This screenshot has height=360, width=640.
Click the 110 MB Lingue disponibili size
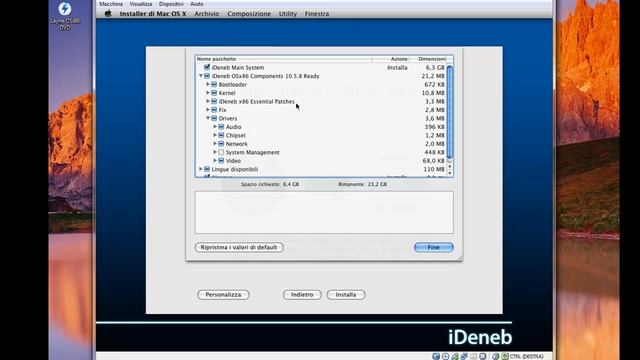point(434,169)
